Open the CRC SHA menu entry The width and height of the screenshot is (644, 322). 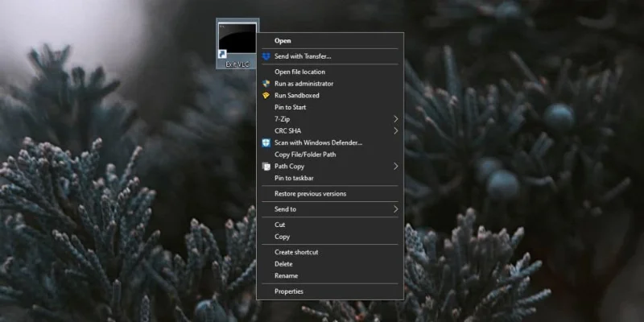click(x=330, y=130)
